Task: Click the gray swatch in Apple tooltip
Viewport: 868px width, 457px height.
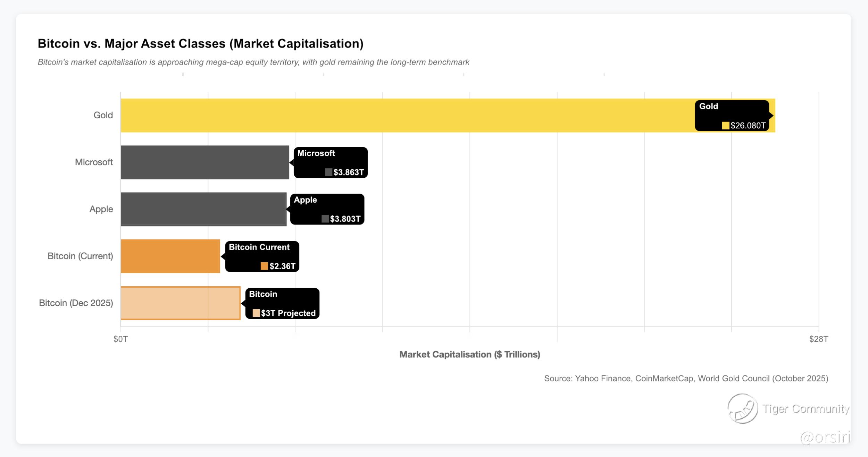Action: pyautogui.click(x=325, y=219)
